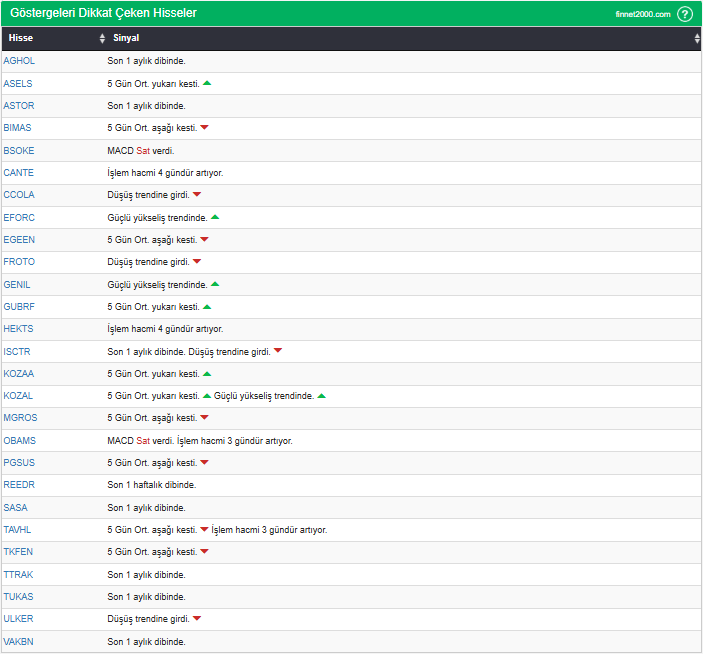Click red down arrow in ISCTR row
703x654 pixels.
278,351
